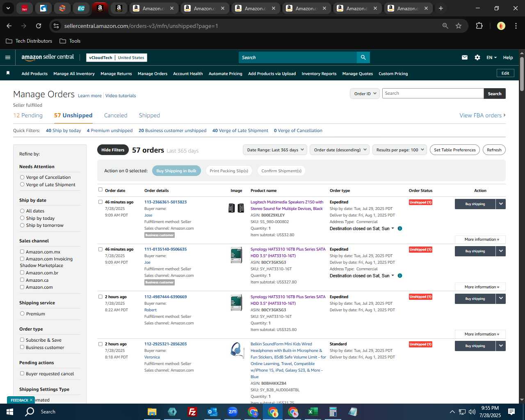The image size is (525, 420).
Task: Click the Hide Filters button
Action: tap(113, 150)
